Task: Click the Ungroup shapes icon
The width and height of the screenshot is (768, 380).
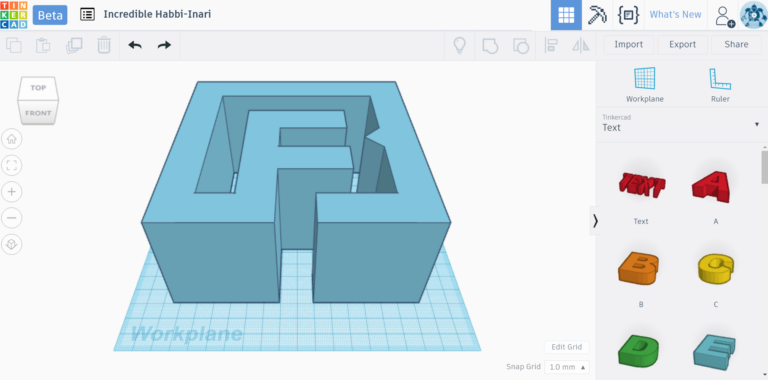Action: click(521, 46)
